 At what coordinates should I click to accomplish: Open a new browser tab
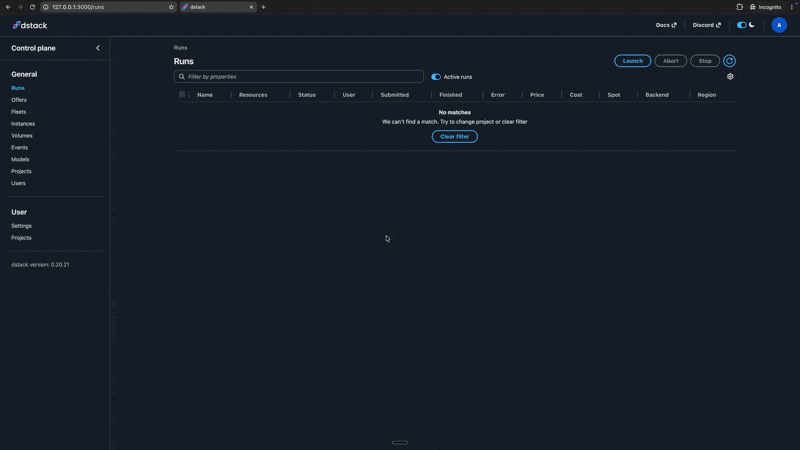point(263,7)
